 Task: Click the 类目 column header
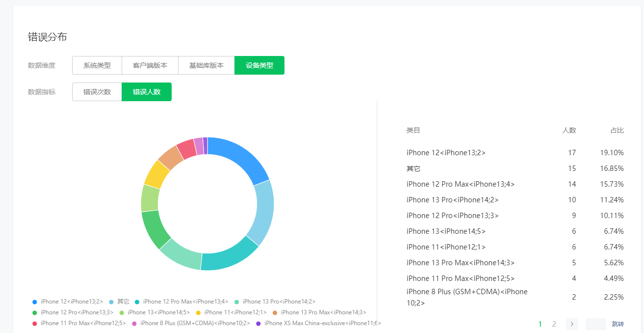[x=413, y=130]
